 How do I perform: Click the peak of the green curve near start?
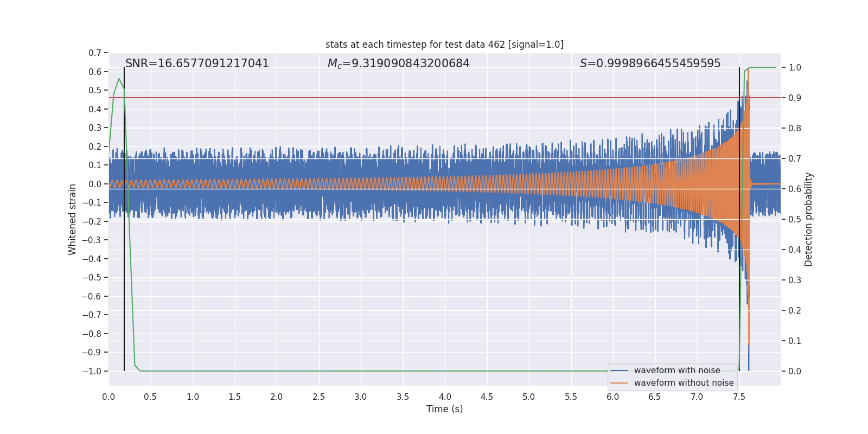click(119, 79)
